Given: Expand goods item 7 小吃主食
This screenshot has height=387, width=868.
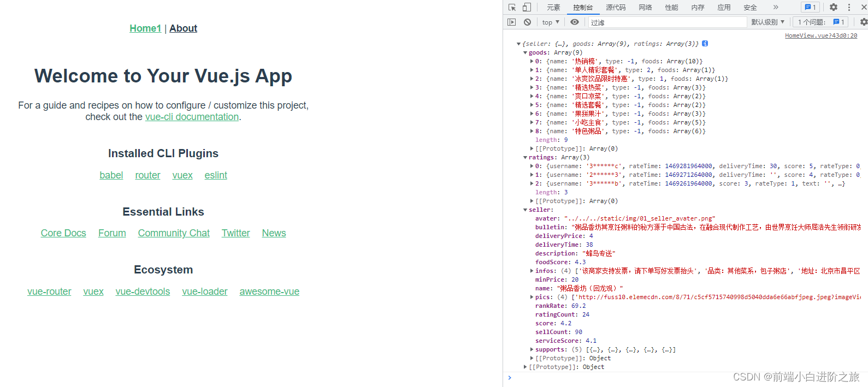Looking at the screenshot, I should coord(532,122).
